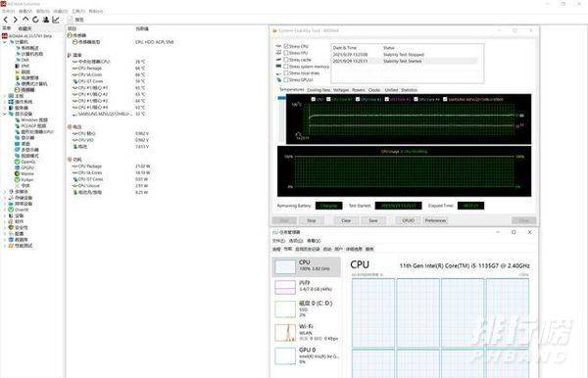Select the Stability Test Started log row
Image resolution: width=588 pixels, height=378 pixels.
point(405,61)
